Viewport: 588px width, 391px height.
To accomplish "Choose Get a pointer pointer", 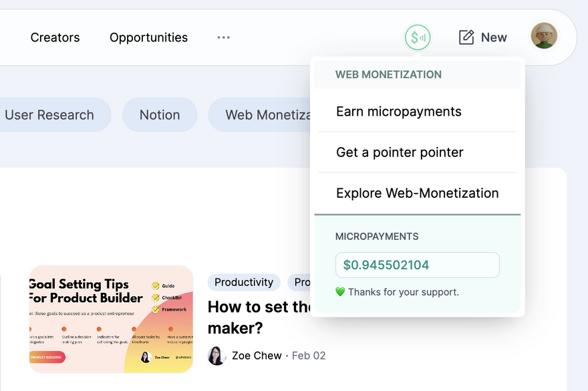I will point(400,152).
